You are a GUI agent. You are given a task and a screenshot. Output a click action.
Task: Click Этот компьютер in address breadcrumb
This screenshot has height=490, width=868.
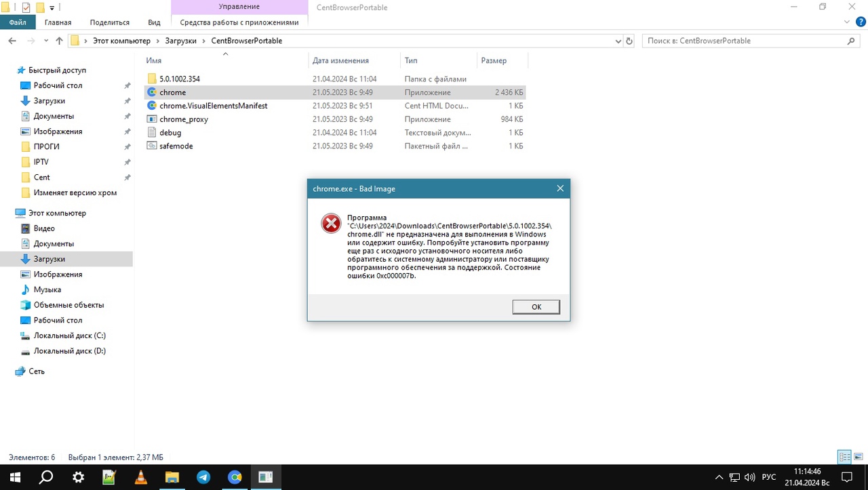[x=121, y=41]
